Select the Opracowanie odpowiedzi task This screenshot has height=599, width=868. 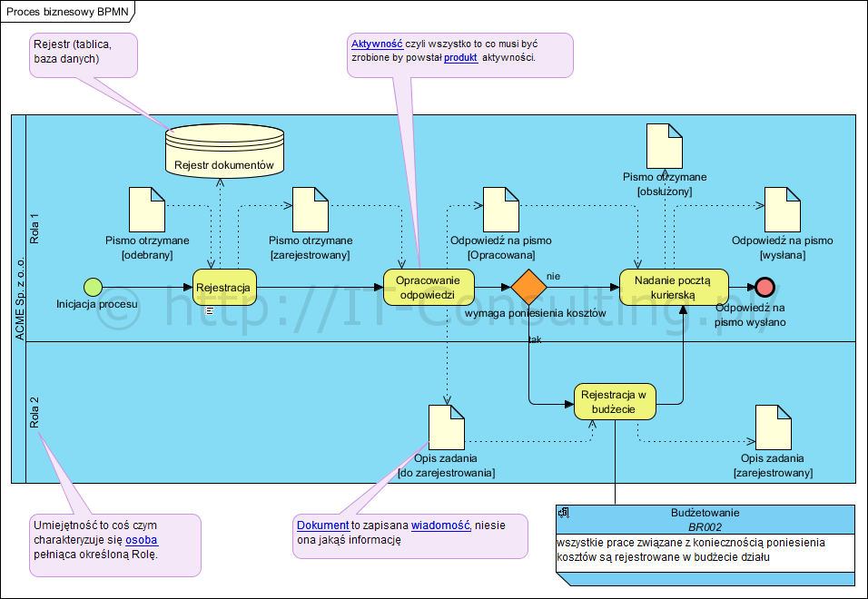pos(429,287)
